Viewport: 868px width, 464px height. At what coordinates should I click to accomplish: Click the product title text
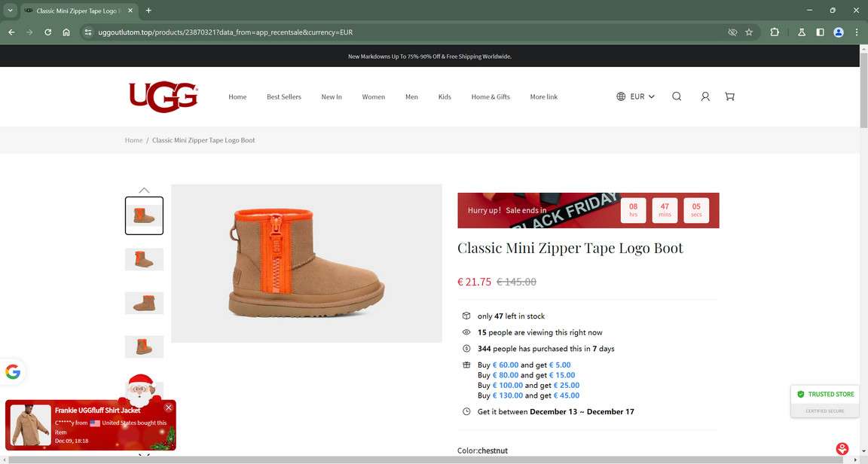(570, 248)
